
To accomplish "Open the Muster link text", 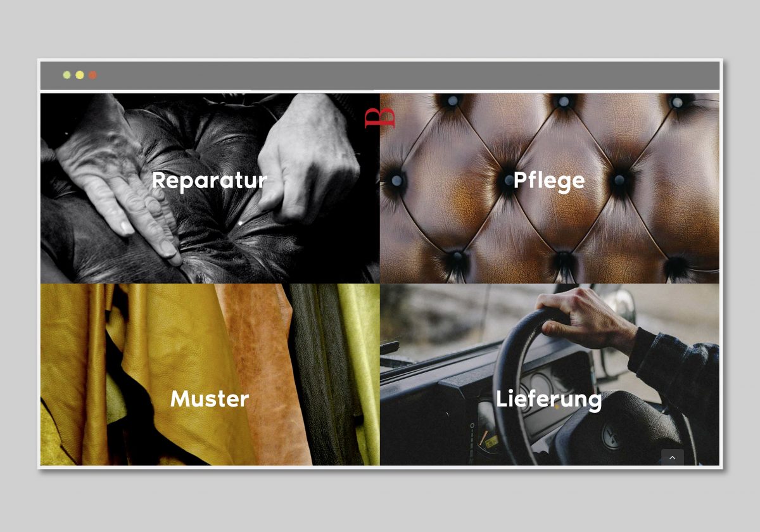I will tap(210, 399).
